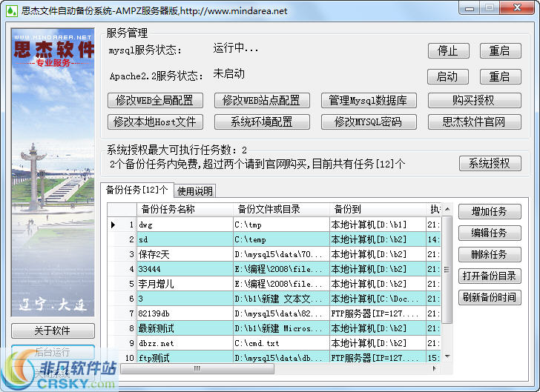Close the AMPZ backup window
The height and width of the screenshot is (392, 540).
(x=517, y=8)
